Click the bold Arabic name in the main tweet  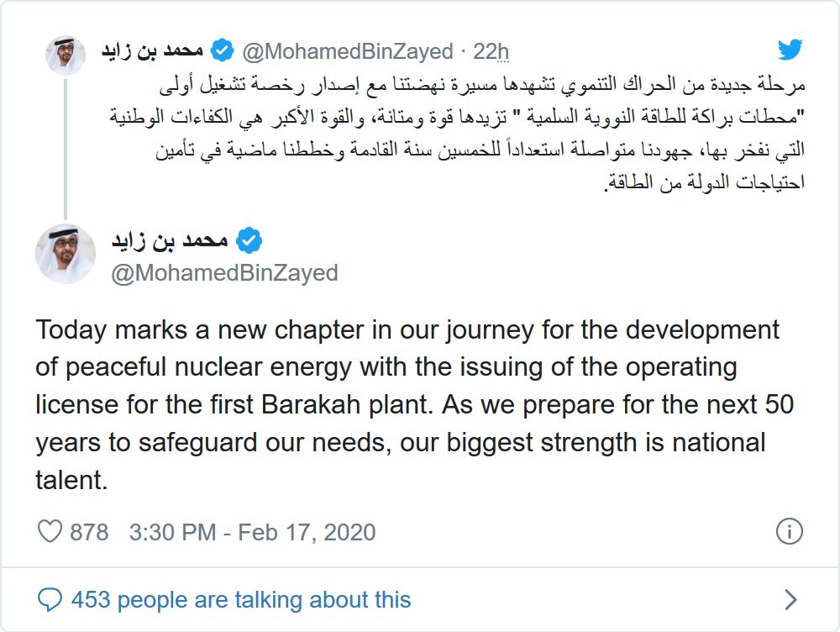coord(170,241)
